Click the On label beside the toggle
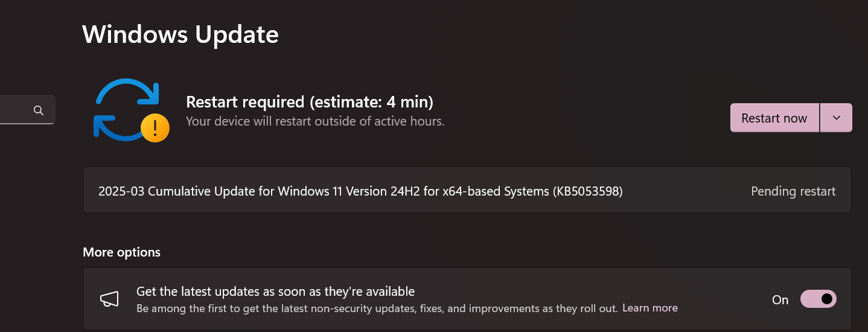 (780, 299)
